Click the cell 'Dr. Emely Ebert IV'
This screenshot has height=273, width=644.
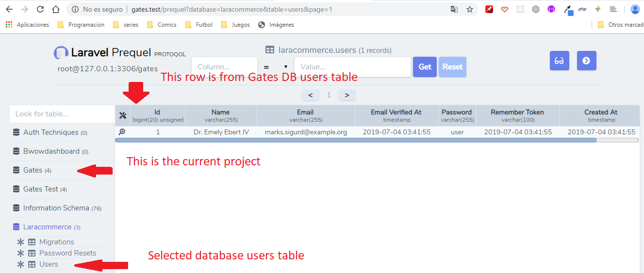click(x=221, y=132)
